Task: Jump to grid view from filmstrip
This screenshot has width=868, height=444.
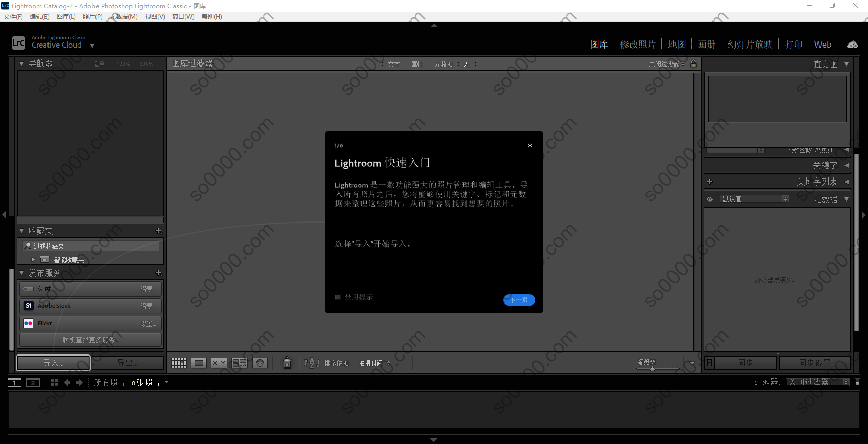Action: coord(54,383)
